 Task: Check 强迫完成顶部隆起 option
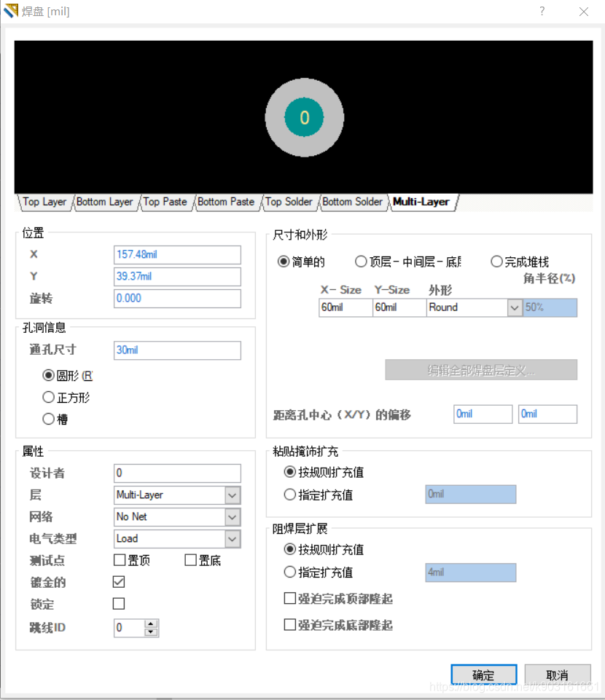point(290,597)
